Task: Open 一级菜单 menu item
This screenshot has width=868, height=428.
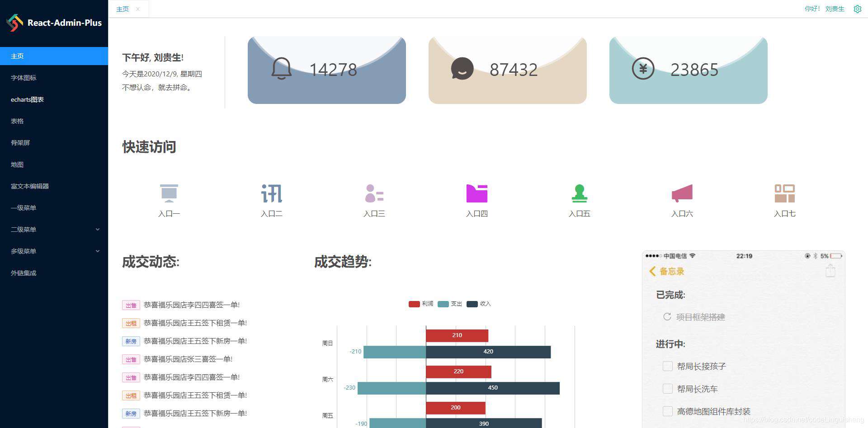Action: coord(54,208)
